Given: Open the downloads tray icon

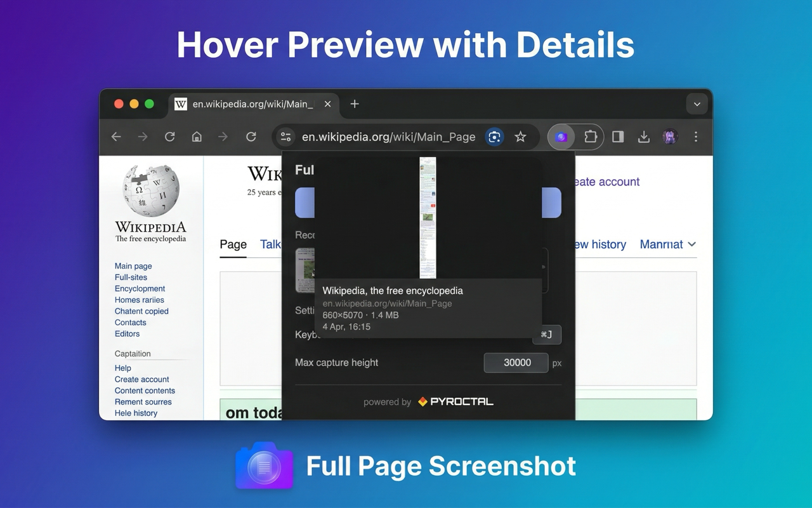Looking at the screenshot, I should tap(644, 137).
